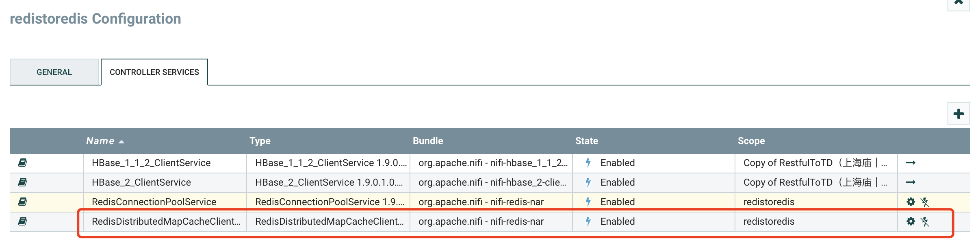Image resolution: width=980 pixels, height=241 pixels.
Task: Open documentation icon for HBase_1_1_2_ClientService
Action: [23, 163]
